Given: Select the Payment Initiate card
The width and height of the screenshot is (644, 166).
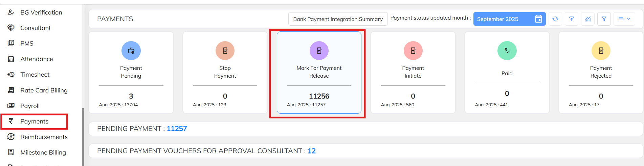Looking at the screenshot, I should tap(413, 72).
